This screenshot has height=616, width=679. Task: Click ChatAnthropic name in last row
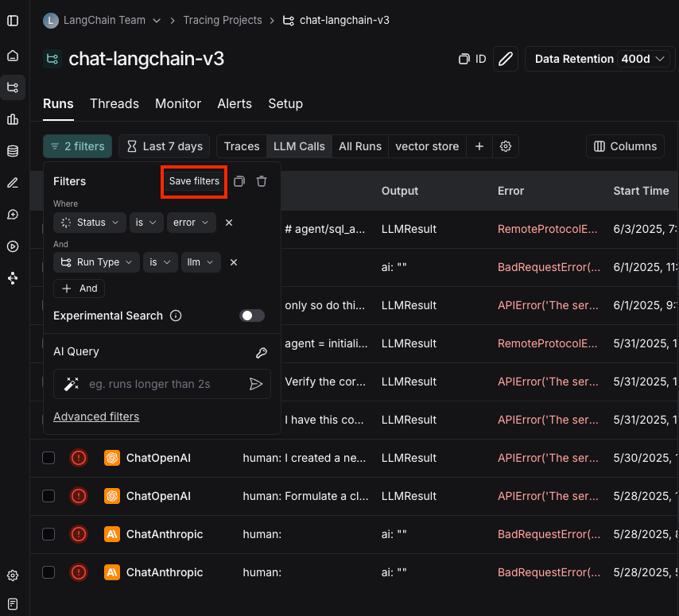[165, 572]
